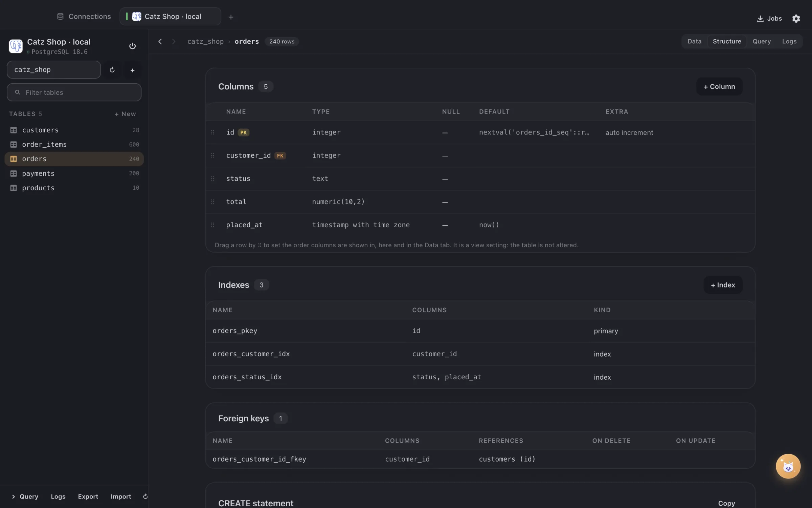Click the drag handle for placed_at column
Image resolution: width=812 pixels, height=508 pixels.
point(212,225)
